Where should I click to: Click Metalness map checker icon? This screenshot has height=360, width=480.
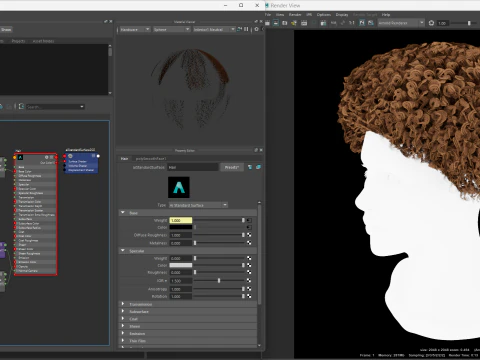coord(249,243)
